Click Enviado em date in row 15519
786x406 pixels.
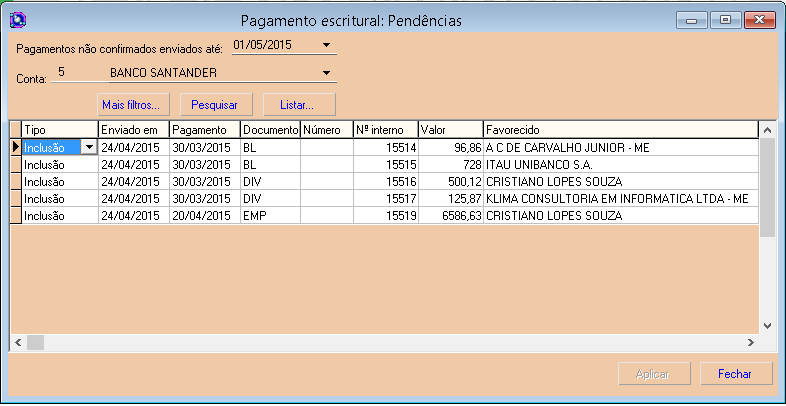(x=134, y=216)
